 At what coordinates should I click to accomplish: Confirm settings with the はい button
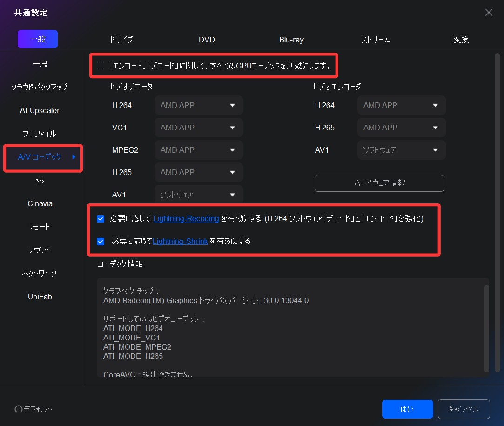click(x=407, y=409)
